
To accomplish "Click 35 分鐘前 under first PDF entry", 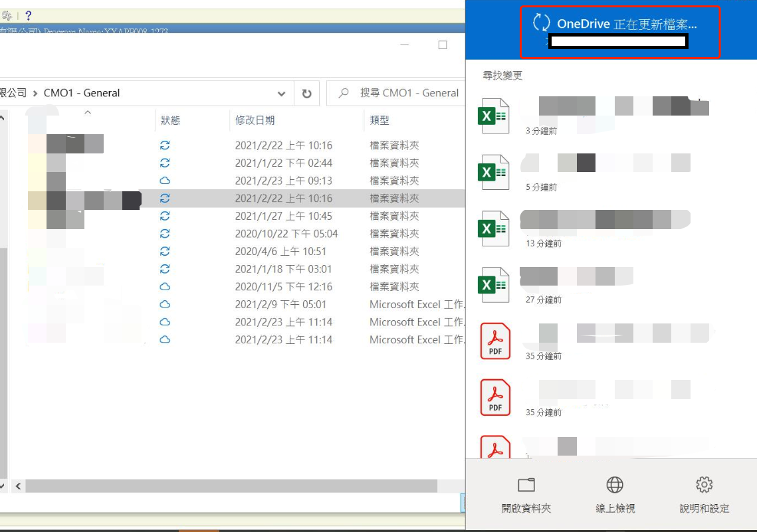I will (x=544, y=356).
